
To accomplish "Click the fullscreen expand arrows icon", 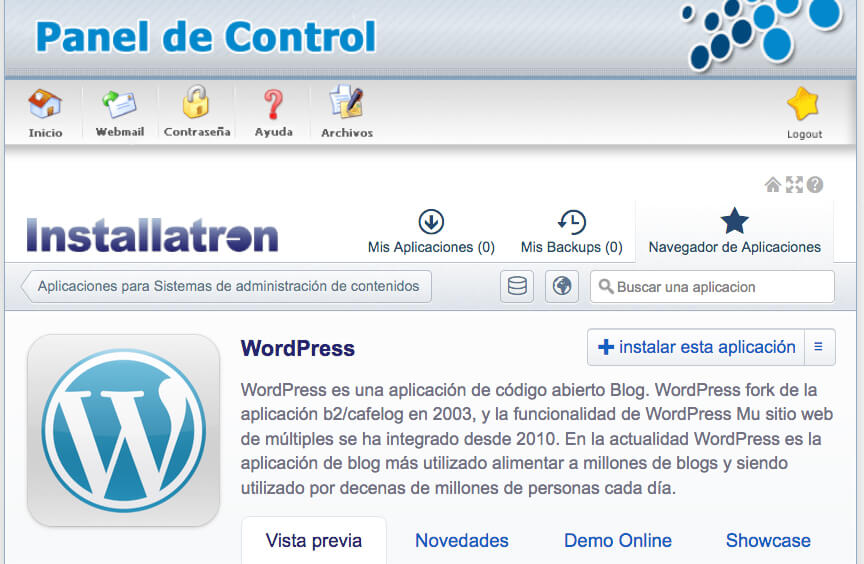I will click(x=794, y=185).
